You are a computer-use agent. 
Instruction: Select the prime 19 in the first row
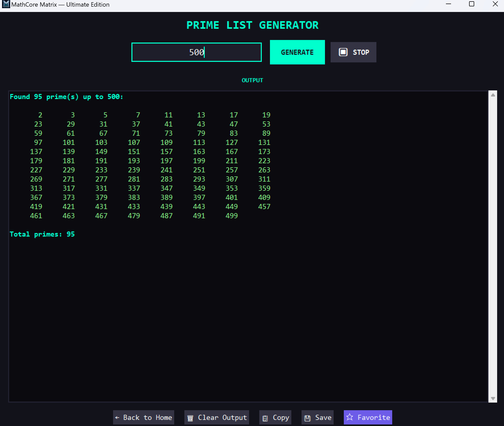pos(266,115)
